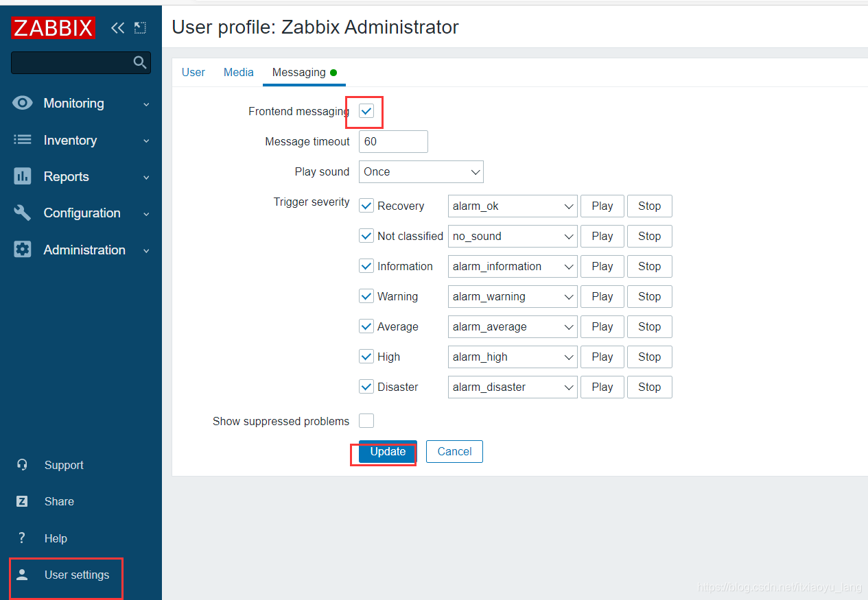This screenshot has width=868, height=600.
Task: Select the Messaging tab
Action: point(304,72)
